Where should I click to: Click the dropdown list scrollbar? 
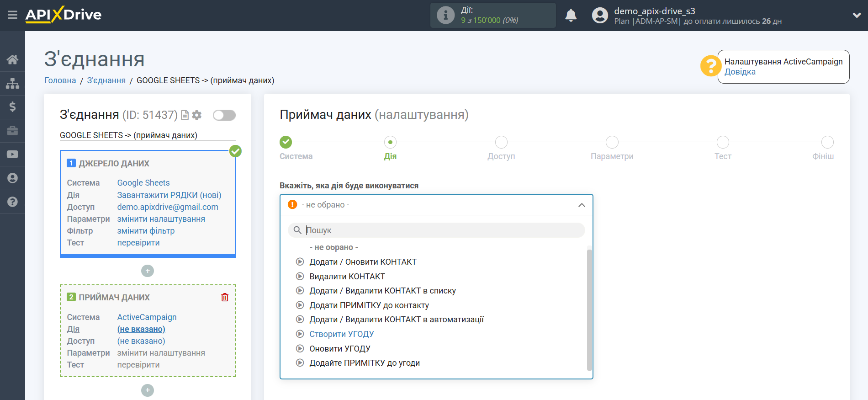(x=589, y=309)
